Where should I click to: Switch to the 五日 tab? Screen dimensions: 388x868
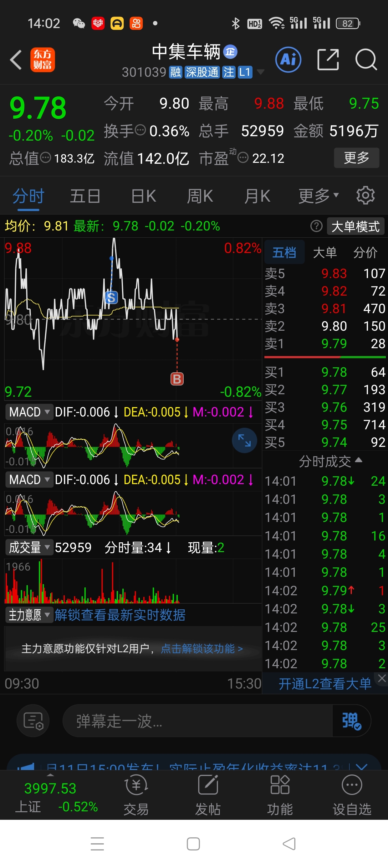pyautogui.click(x=85, y=196)
